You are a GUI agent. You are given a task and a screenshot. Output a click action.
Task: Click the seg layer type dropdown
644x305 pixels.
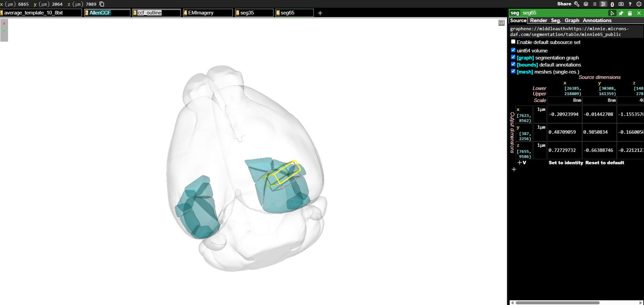(x=515, y=13)
